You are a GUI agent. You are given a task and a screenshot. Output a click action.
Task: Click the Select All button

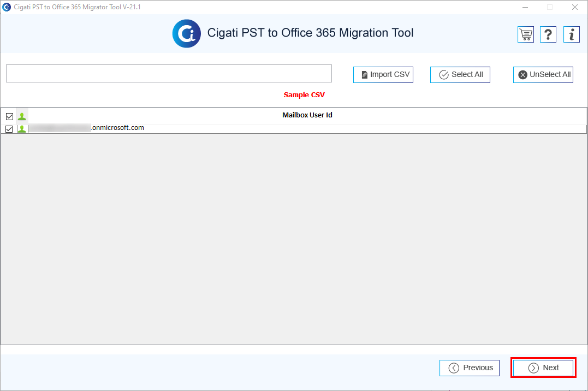(x=460, y=75)
